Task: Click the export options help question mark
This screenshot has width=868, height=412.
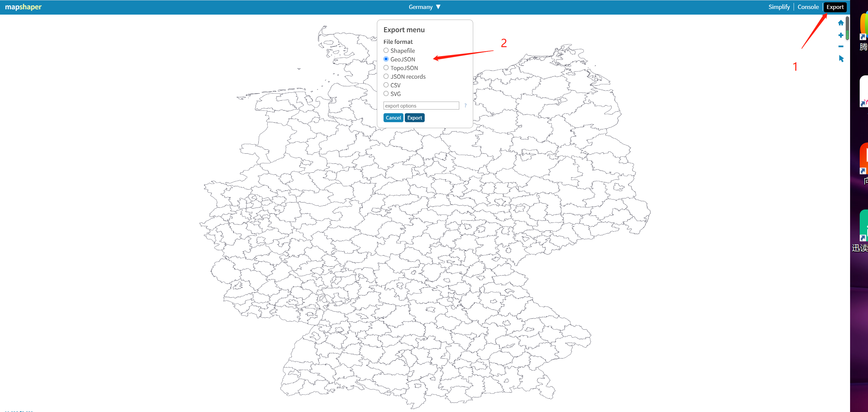Action: coord(465,106)
